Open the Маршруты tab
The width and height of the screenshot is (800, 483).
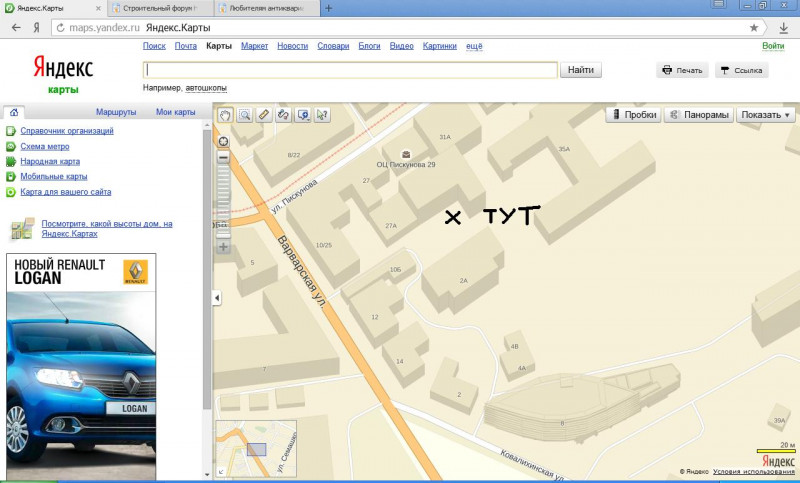click(116, 112)
